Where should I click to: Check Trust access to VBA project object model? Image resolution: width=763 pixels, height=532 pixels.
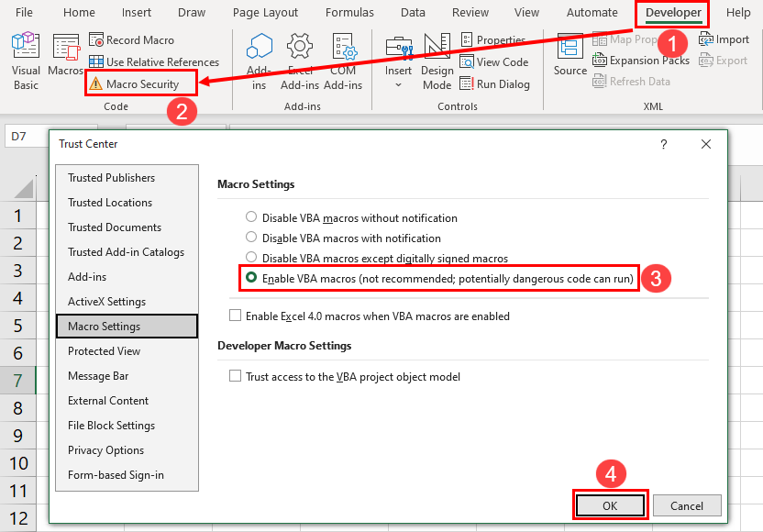235,376
